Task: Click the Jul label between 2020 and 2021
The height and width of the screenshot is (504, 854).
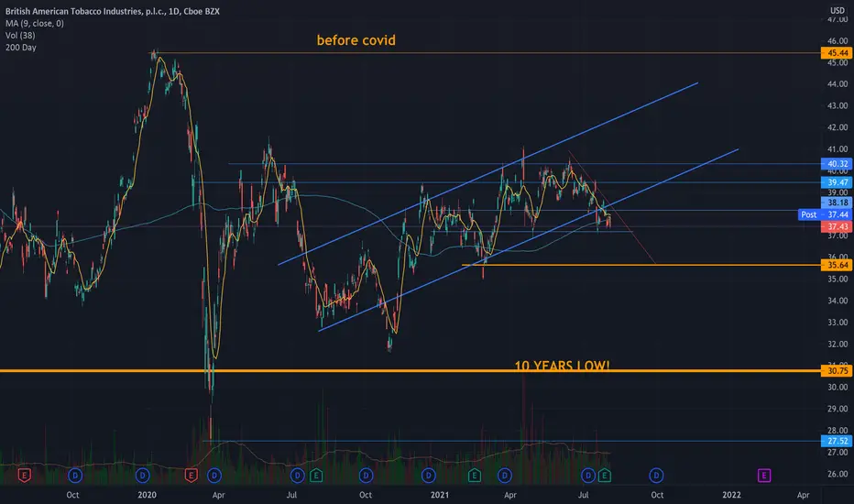Action: (x=291, y=495)
